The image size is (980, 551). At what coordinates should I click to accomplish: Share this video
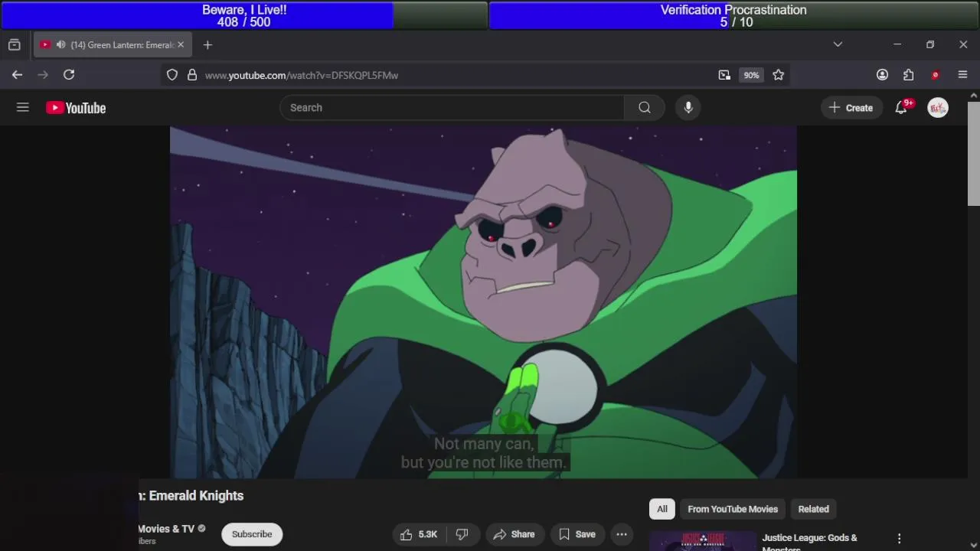[x=514, y=534]
